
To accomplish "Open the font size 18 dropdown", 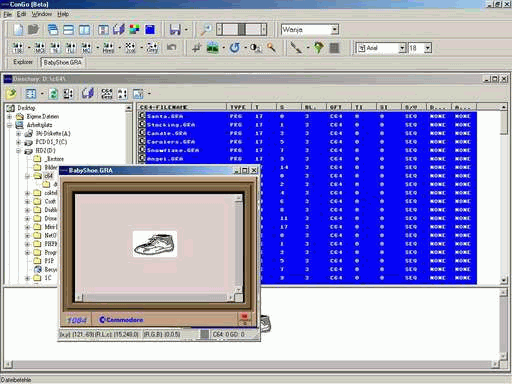I will click(x=428, y=48).
